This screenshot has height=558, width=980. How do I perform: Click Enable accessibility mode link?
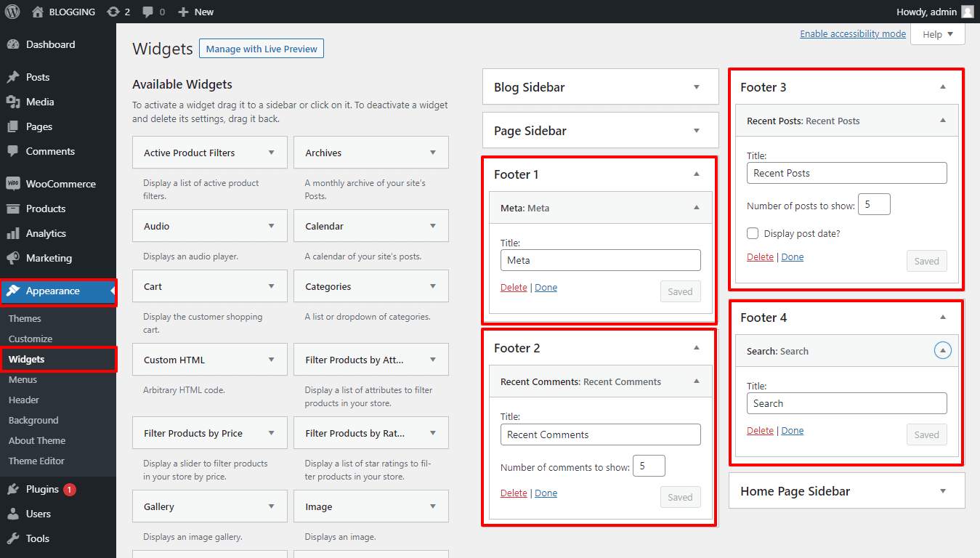pyautogui.click(x=853, y=34)
